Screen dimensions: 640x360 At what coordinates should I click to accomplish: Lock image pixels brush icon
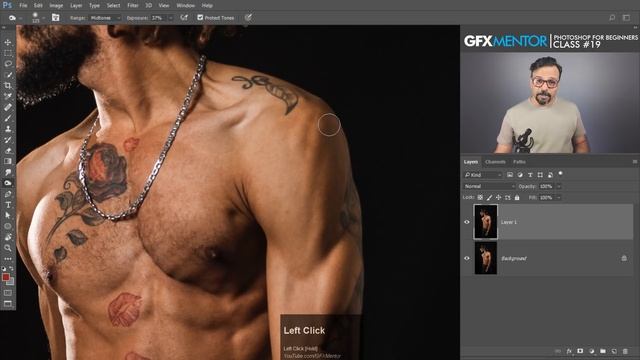click(x=489, y=198)
